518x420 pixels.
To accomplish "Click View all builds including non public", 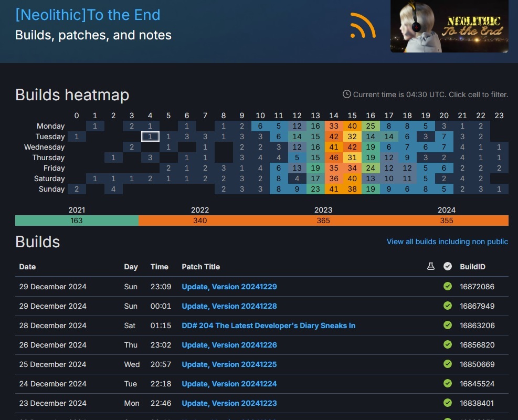I will pos(447,241).
